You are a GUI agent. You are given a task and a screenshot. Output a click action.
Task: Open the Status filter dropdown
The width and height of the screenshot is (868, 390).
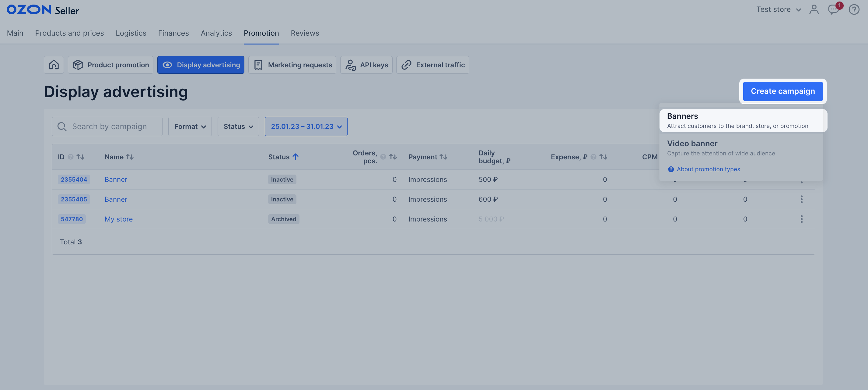(238, 126)
